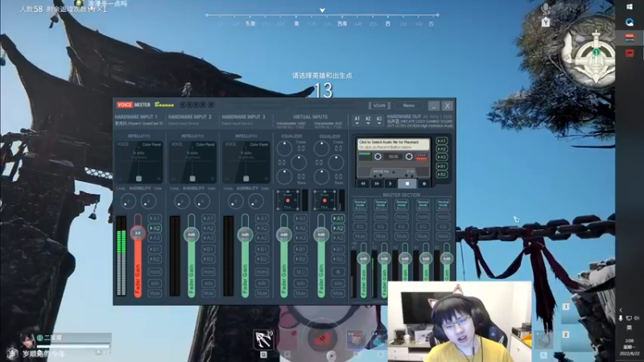Click Hardware Input 2 Comp knob
Screen dimensions: 644x362
tap(182, 201)
